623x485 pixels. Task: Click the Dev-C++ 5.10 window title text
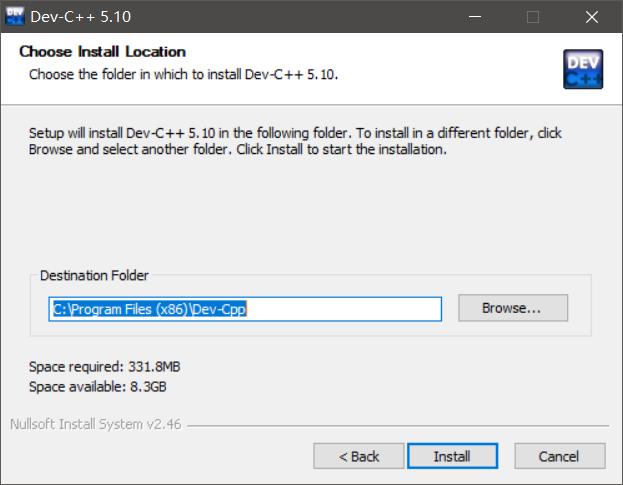pos(80,17)
